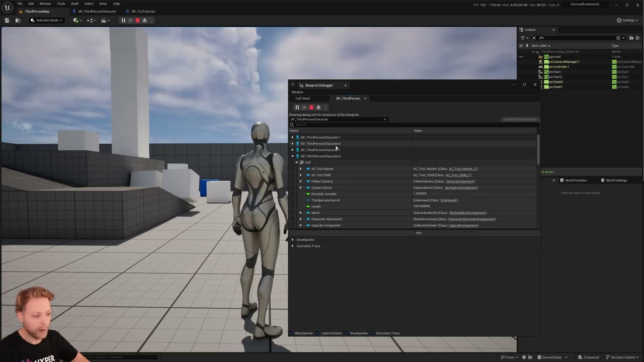Stop play session in the main toolbar
Screen dimensions: 644x362
137,20
